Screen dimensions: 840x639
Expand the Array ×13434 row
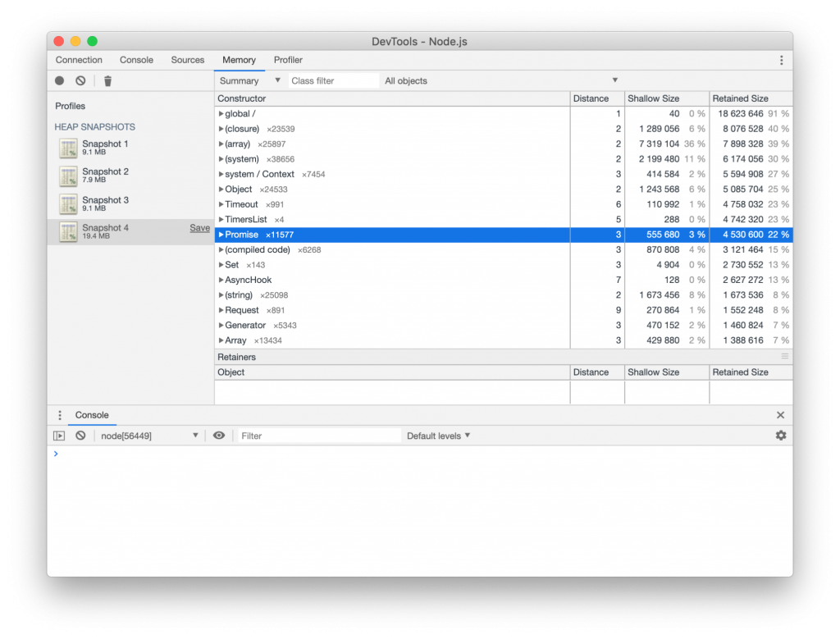[221, 340]
